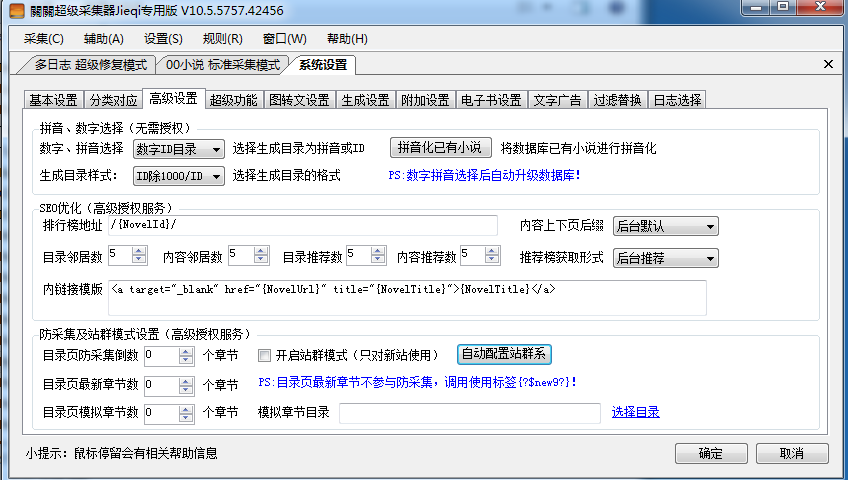This screenshot has width=848, height=480.
Task: Open the 文字广告 tab
Action: pos(558,100)
